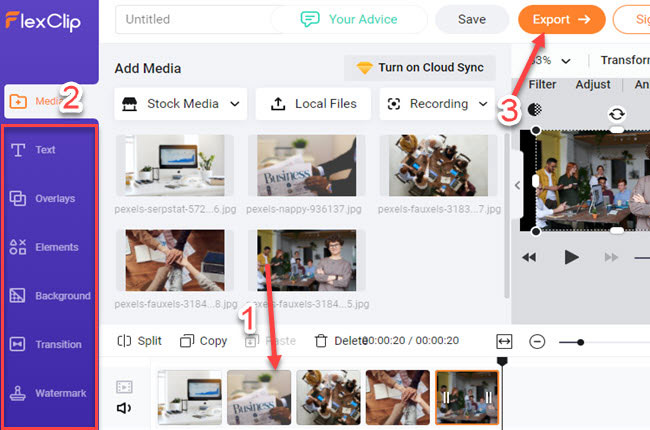Image resolution: width=650 pixels, height=430 pixels.
Task: Click the media panel scrollbar
Action: tap(507, 216)
